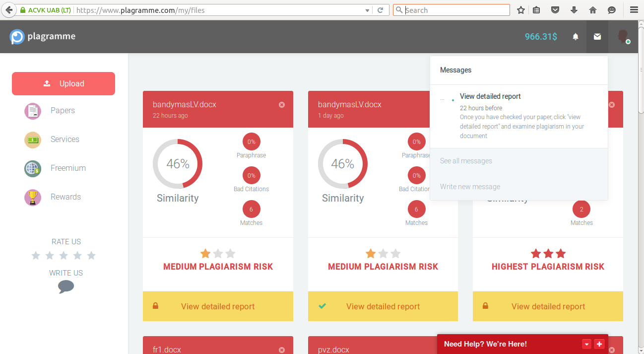The image size is (644, 354).
Task: Click the three red stars rating
Action: click(548, 254)
